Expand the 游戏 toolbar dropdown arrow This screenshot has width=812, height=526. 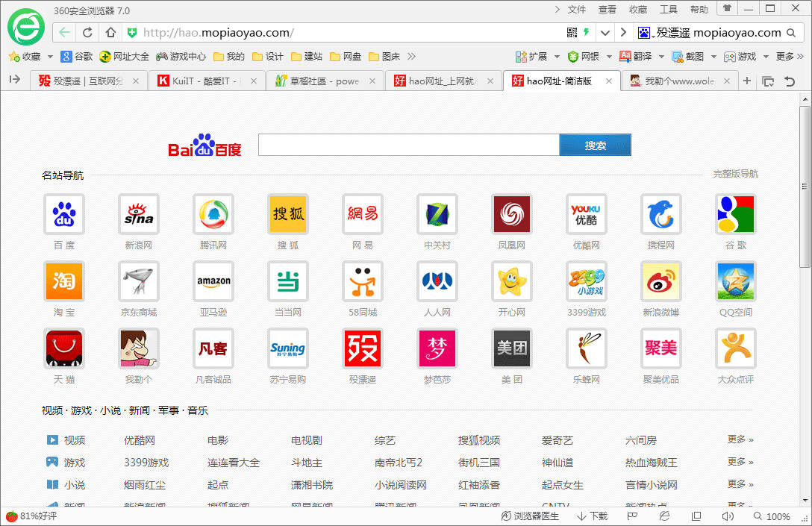766,57
